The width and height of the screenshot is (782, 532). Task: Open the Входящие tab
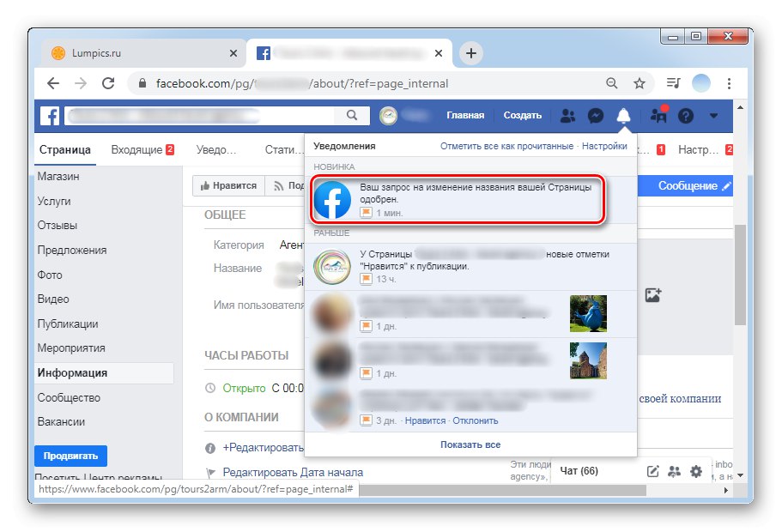tap(142, 149)
